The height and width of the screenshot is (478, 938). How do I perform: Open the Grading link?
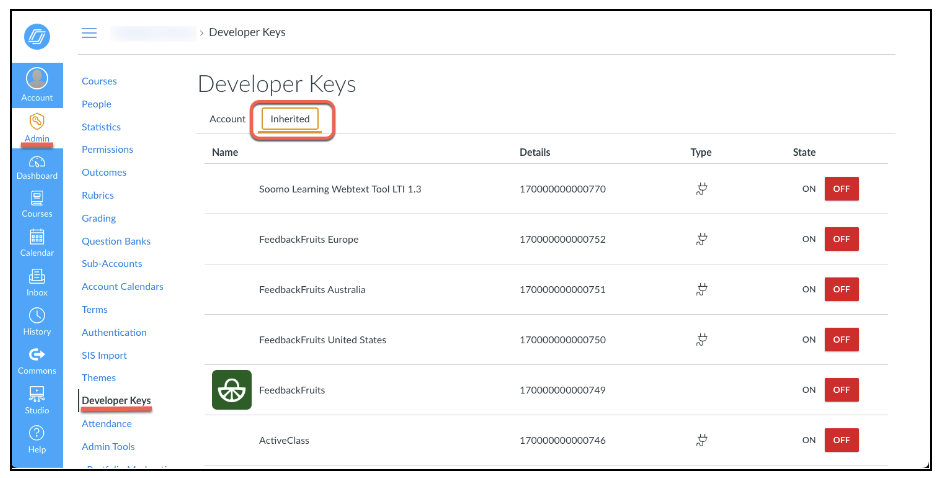[x=99, y=218]
